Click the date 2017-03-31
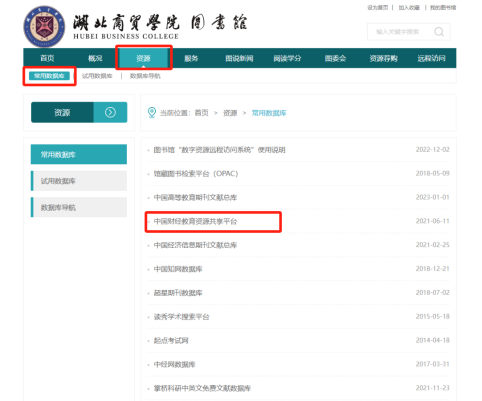This screenshot has height=401, width=482. 433,364
